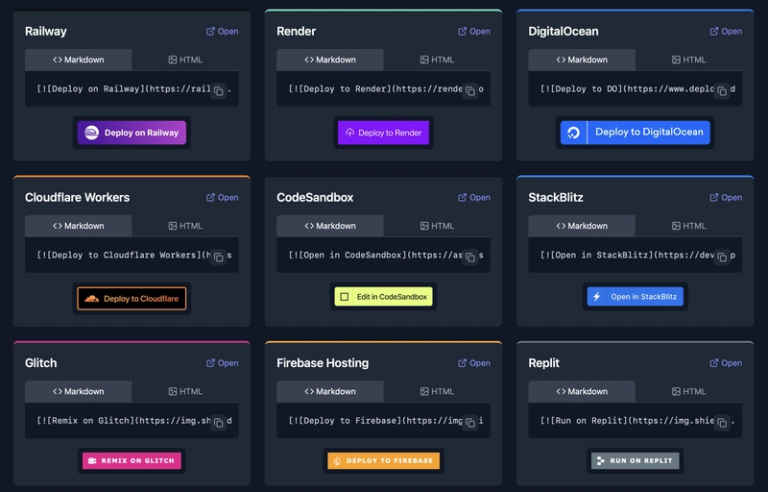
Task: Select Markdown tab in Replit card
Action: click(x=582, y=392)
